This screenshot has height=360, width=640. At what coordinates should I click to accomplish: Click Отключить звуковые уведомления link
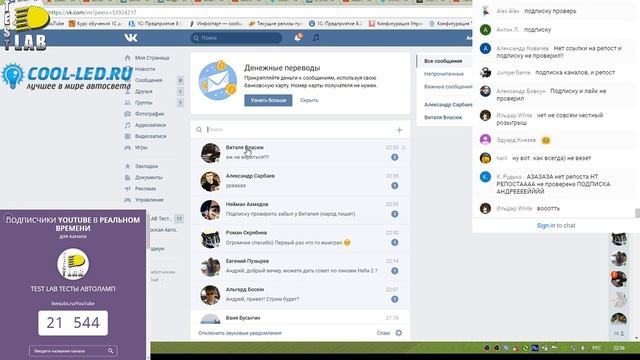click(240, 333)
